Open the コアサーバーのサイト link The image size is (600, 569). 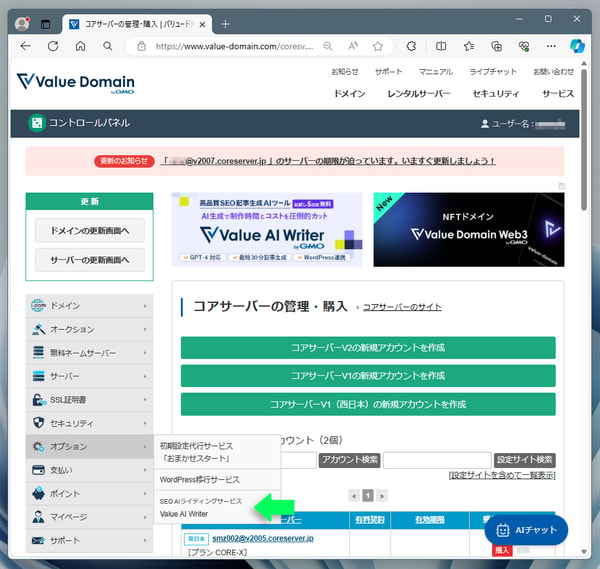tap(402, 307)
